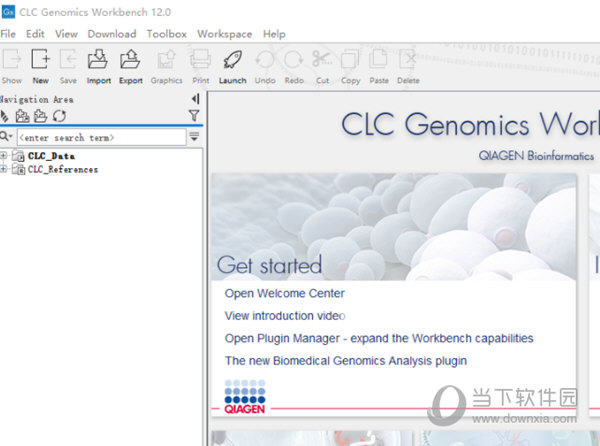Screen dimensions: 600x446
Task: Click the search term input field
Action: pyautogui.click(x=101, y=137)
